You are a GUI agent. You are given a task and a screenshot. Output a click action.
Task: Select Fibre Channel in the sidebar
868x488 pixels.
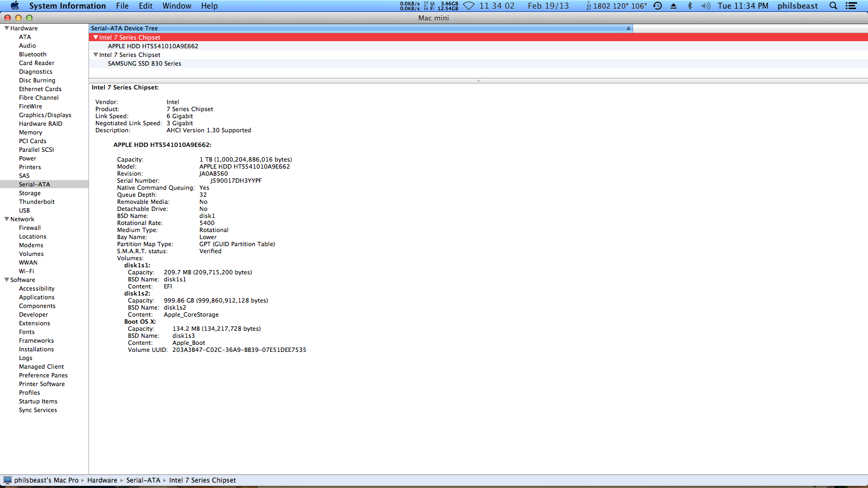39,98
